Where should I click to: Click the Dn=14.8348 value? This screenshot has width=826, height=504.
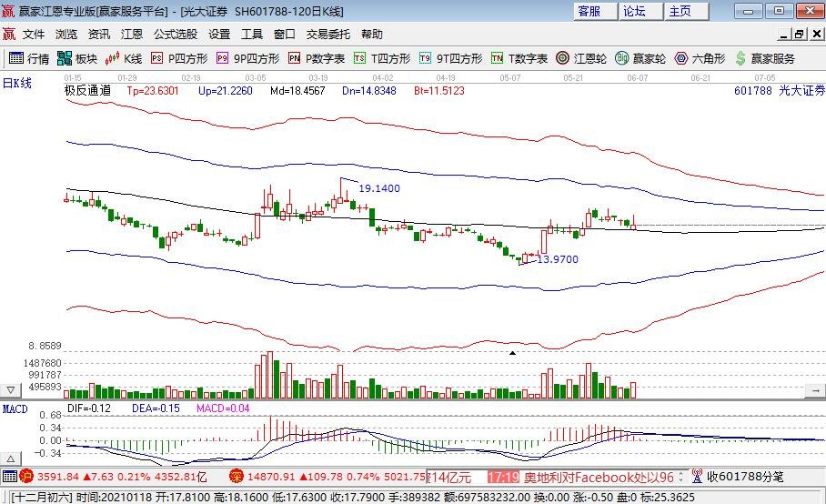tap(368, 91)
